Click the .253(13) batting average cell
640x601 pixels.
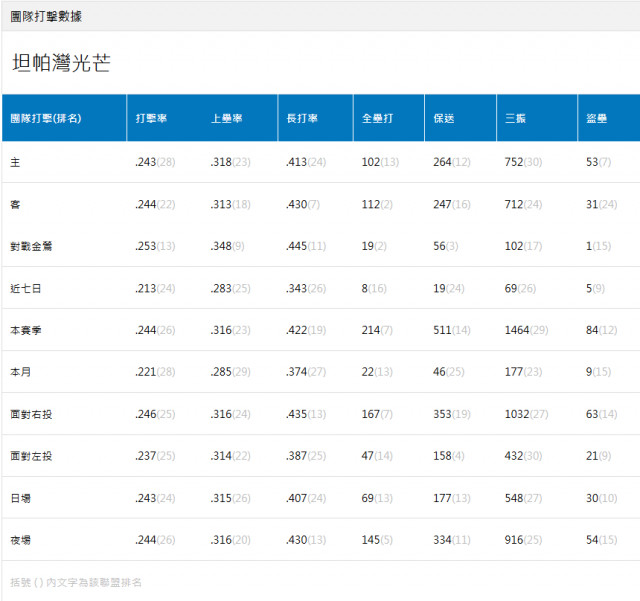(155, 246)
